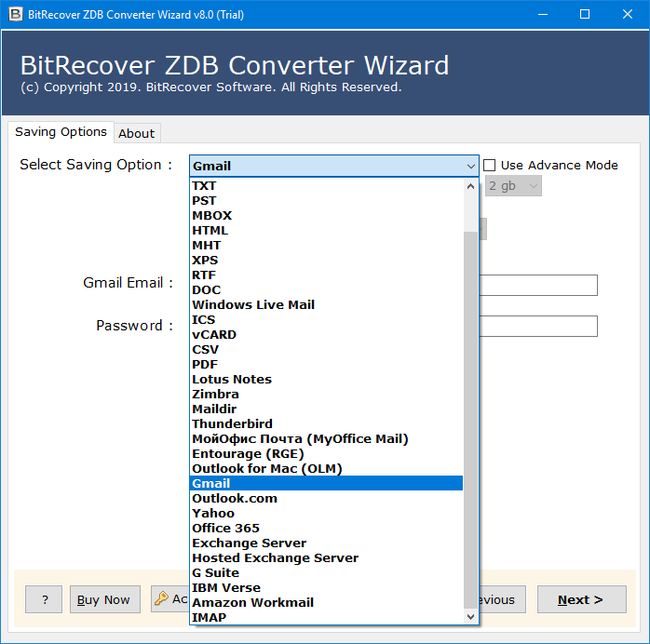Click the Activate button

tap(170, 598)
